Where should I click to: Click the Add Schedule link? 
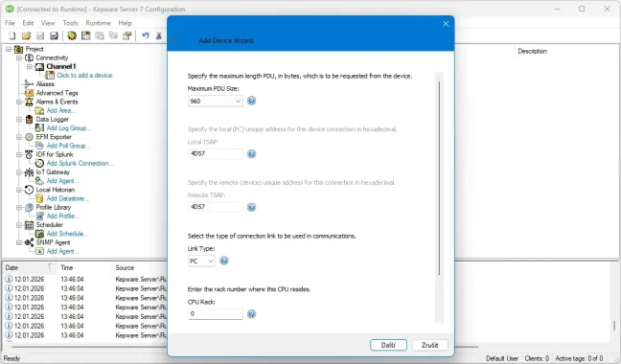click(x=67, y=234)
